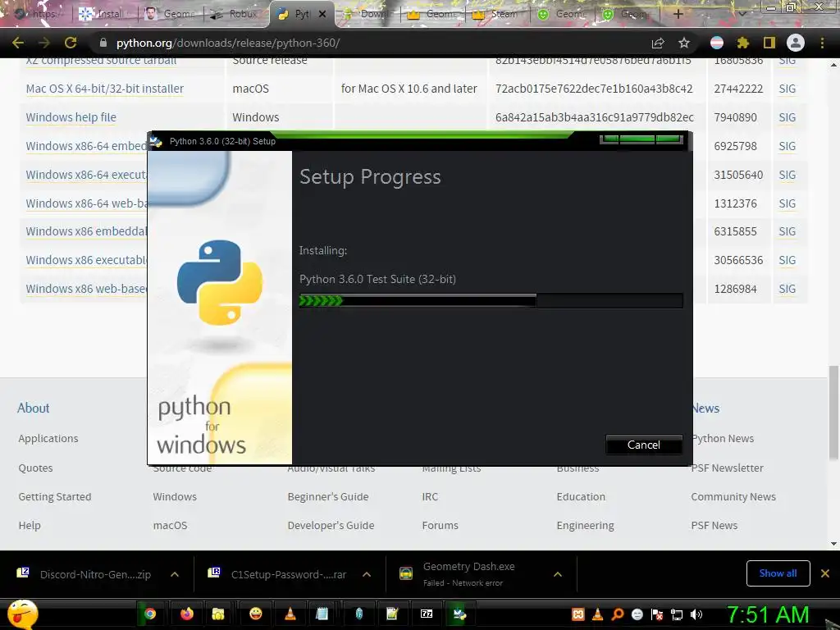Click the Python Setup title bar icon
This screenshot has height=630, width=840.
(x=156, y=141)
